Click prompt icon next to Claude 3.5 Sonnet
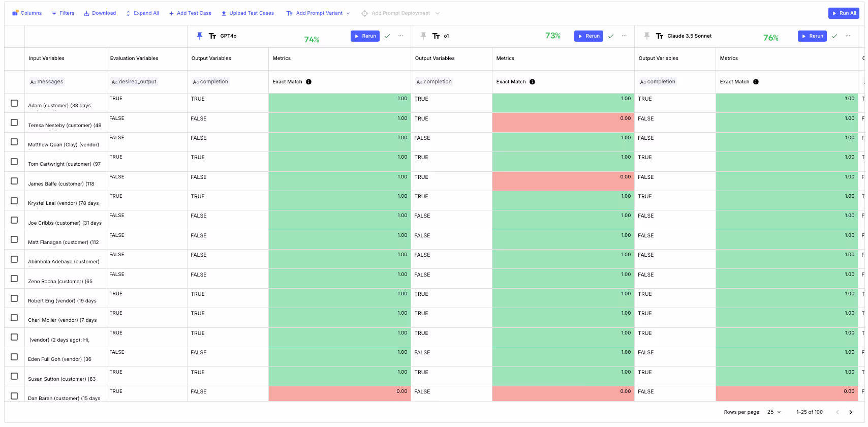The height and width of the screenshot is (427, 868). (660, 36)
